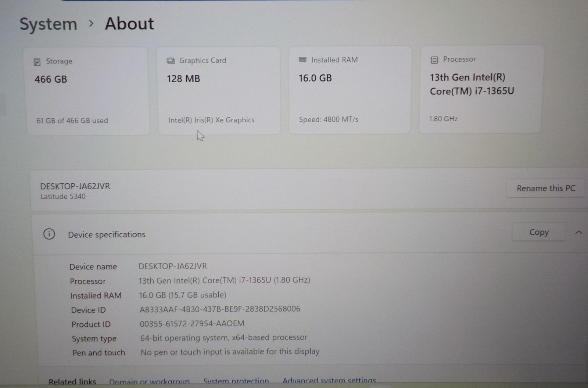Screen dimensions: 588x388
Task: Select the System type value
Action: click(223, 338)
